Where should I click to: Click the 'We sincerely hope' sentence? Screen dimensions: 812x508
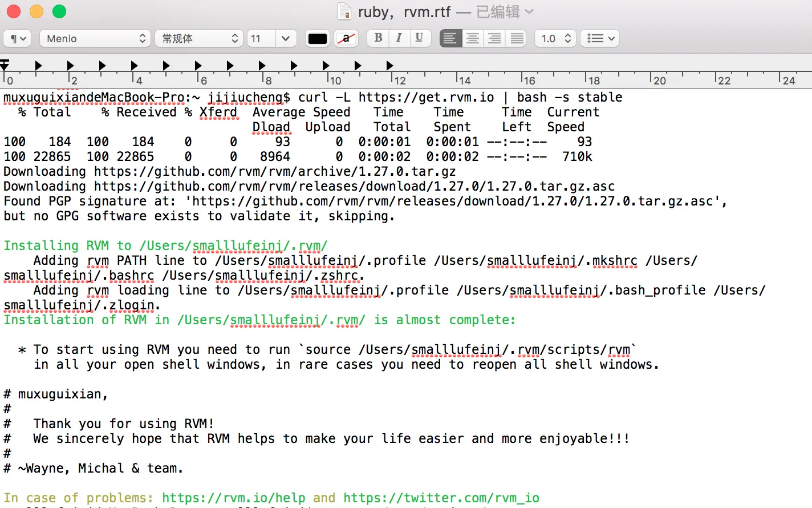331,438
